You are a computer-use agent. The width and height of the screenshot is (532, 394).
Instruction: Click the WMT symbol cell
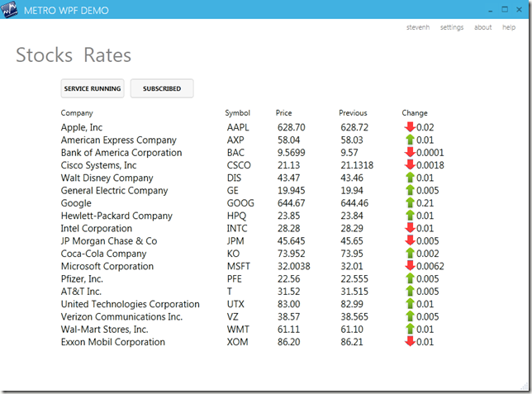[x=238, y=330]
